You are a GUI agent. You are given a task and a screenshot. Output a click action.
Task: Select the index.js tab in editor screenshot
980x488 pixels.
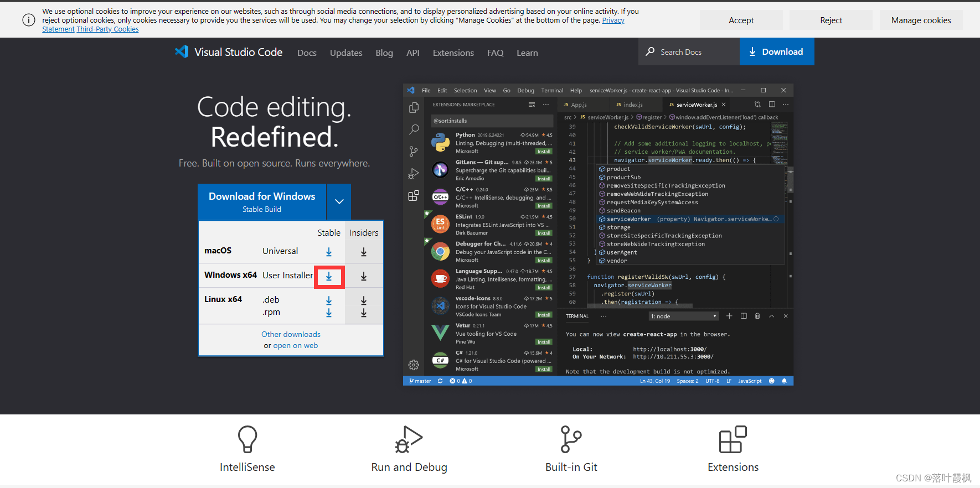pyautogui.click(x=633, y=105)
